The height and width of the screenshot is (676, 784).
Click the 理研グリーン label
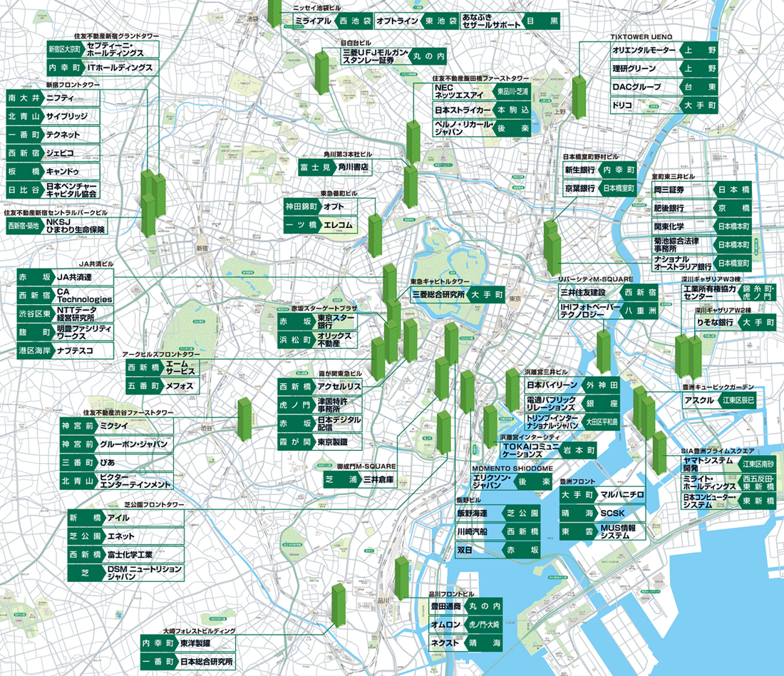click(x=634, y=68)
